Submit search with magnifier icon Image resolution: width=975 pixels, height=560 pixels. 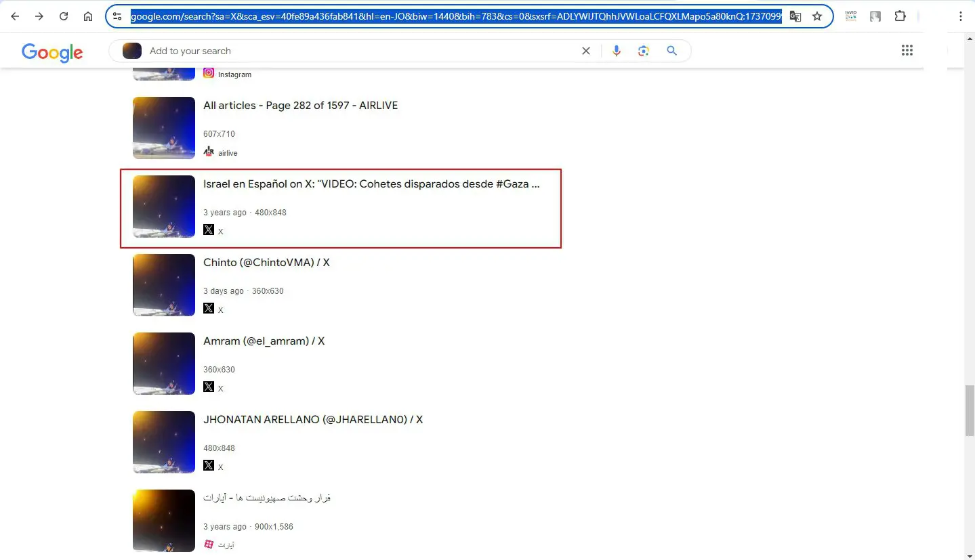pyautogui.click(x=671, y=51)
